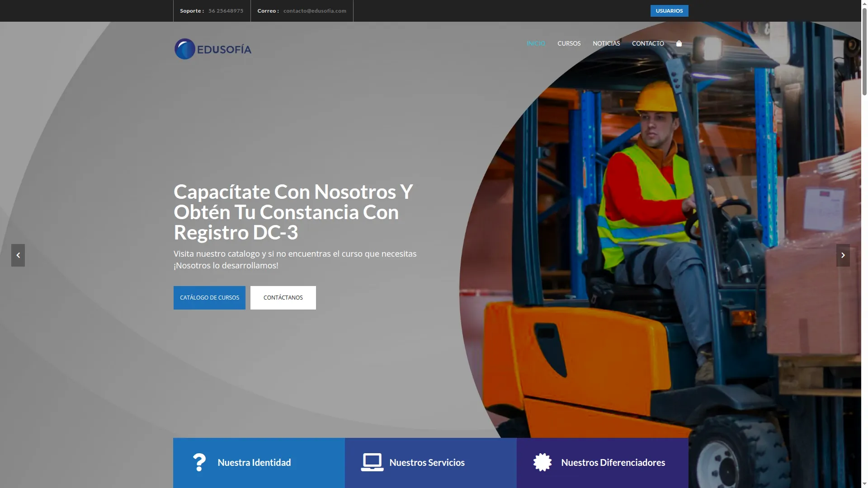Image resolution: width=868 pixels, height=488 pixels.
Task: Navigate to NOTICIAS page
Action: (x=606, y=43)
